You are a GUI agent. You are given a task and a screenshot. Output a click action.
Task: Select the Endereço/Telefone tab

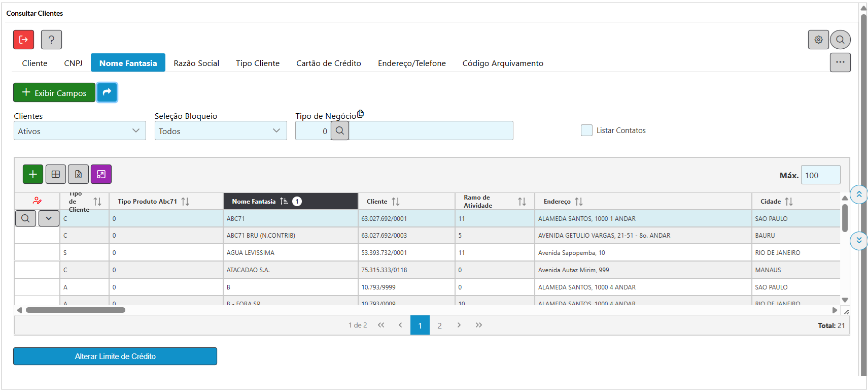pos(411,63)
